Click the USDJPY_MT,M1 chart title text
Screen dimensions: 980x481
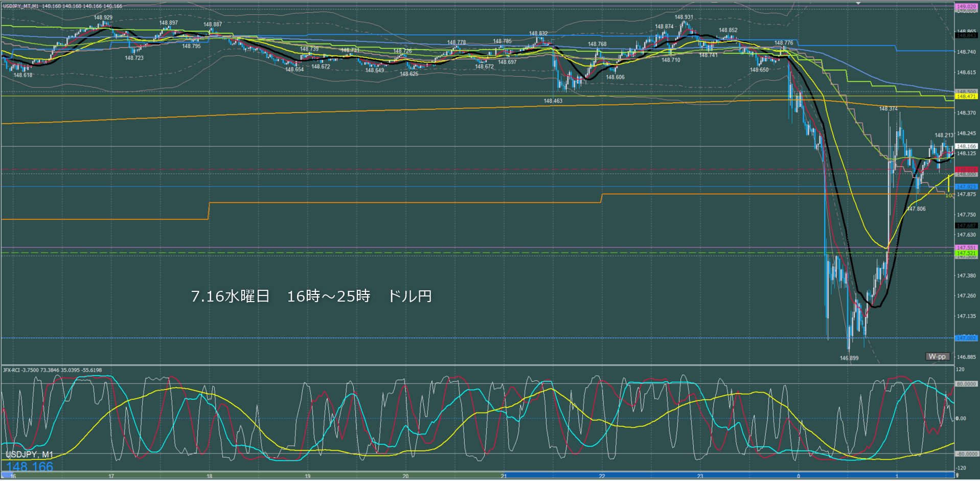coord(20,6)
